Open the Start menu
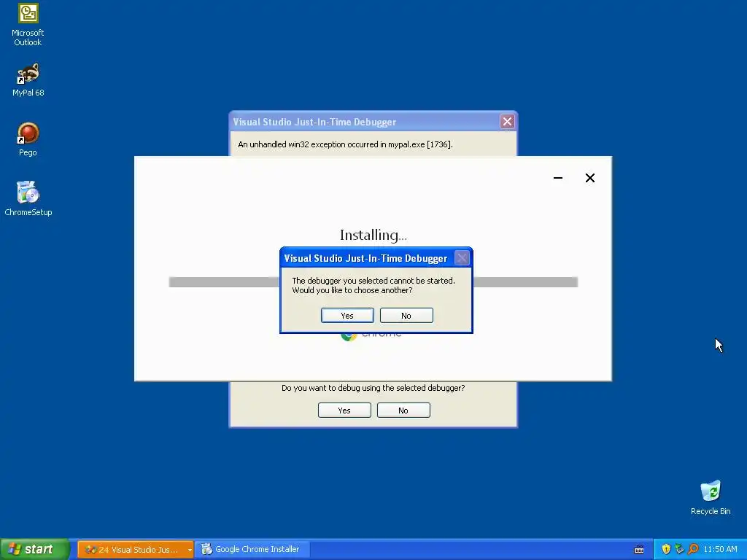Viewport: 747px width, 560px height. point(35,549)
